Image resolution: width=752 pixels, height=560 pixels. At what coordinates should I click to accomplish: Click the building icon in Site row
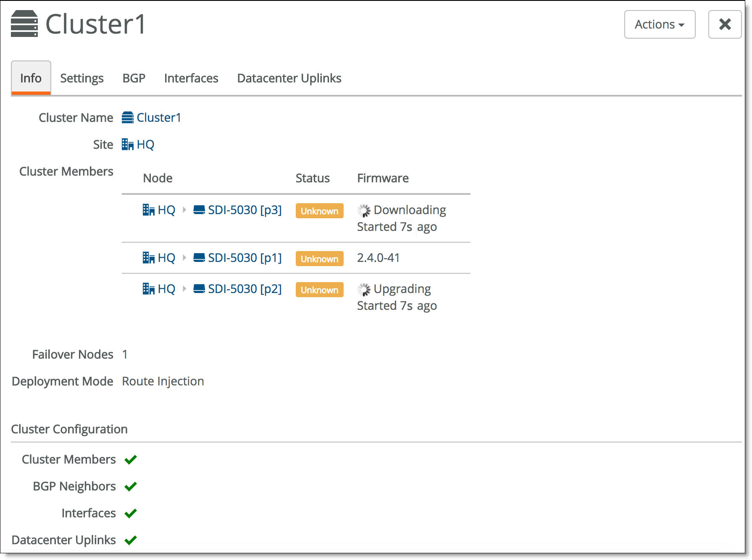pos(128,144)
